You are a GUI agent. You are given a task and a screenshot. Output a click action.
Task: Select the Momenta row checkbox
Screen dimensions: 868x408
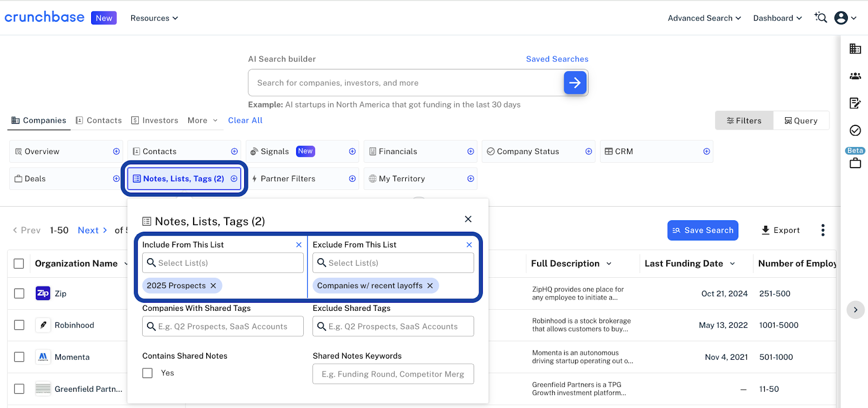pyautogui.click(x=19, y=357)
